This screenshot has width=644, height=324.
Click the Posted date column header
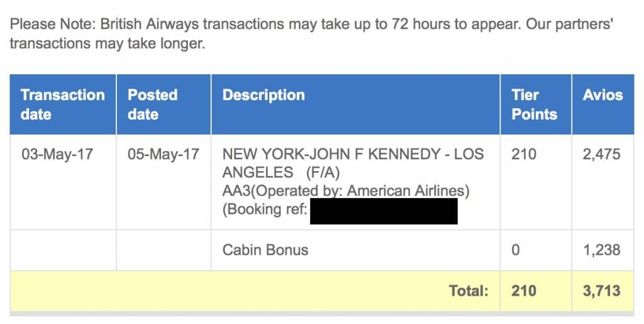164,104
